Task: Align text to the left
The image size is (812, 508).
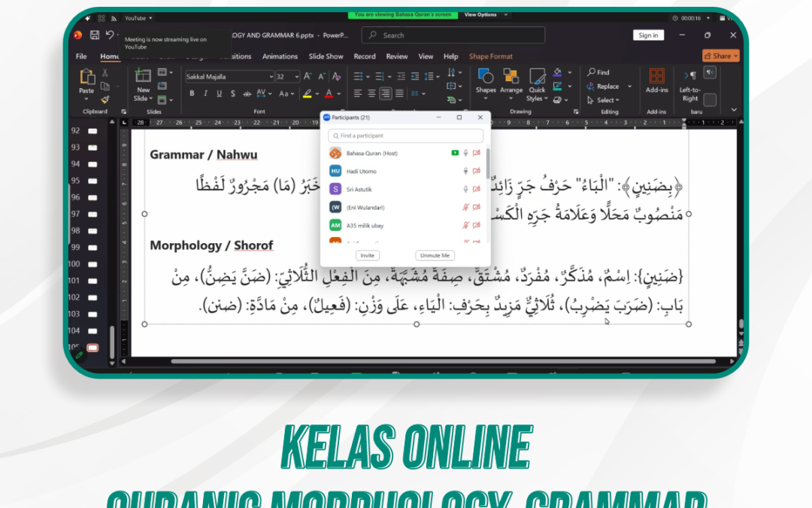Action: pos(358,93)
